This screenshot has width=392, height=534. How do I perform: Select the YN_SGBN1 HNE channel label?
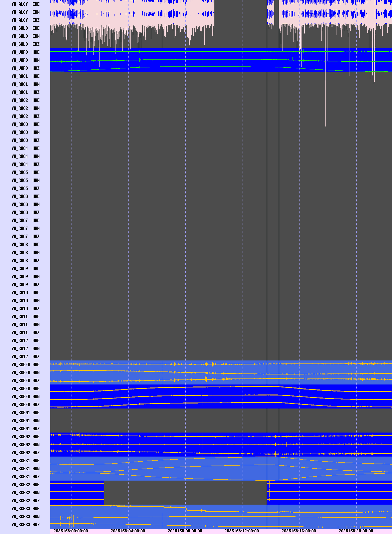25,413
